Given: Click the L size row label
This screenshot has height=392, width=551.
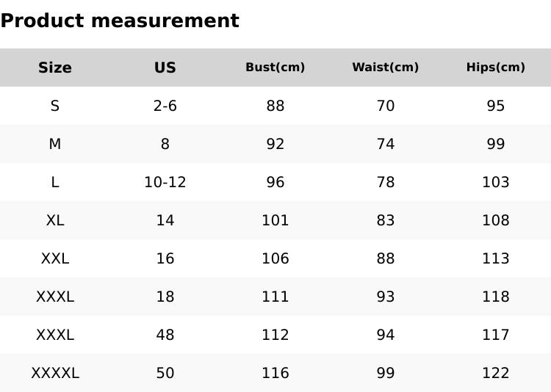Looking at the screenshot, I should point(55,182).
